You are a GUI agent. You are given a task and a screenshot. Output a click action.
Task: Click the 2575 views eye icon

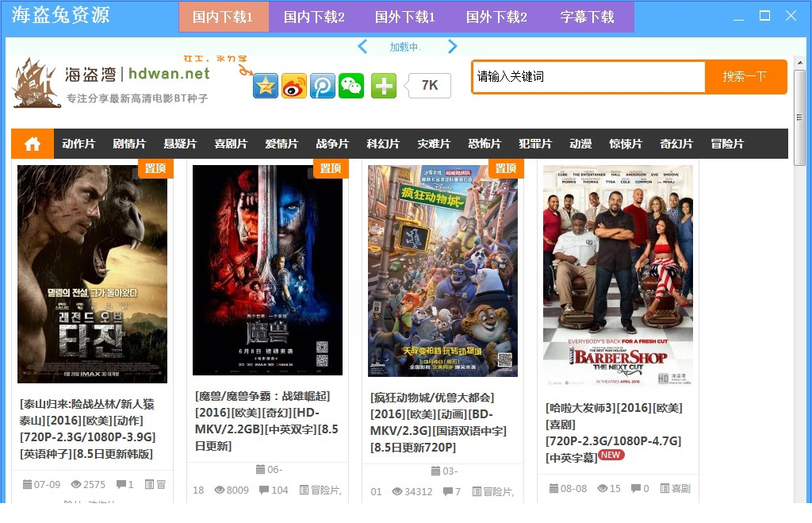(76, 485)
